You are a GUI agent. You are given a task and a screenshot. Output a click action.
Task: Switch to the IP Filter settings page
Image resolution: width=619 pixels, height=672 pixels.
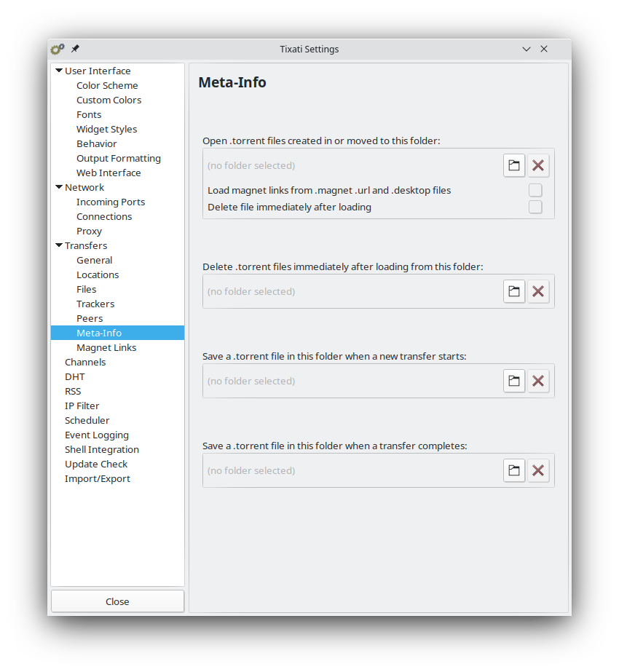(x=82, y=406)
